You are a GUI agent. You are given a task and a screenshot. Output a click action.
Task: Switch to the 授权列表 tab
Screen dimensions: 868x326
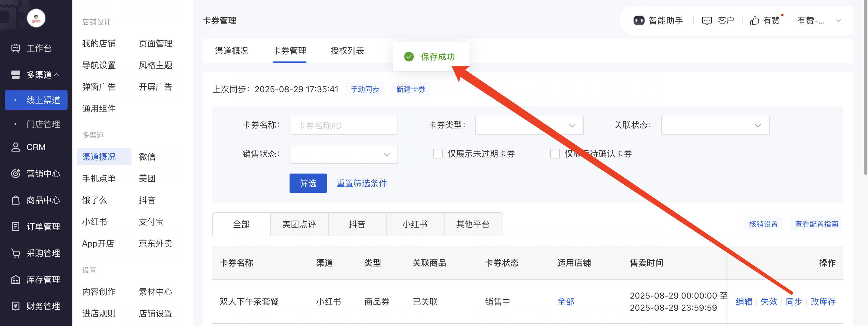click(x=347, y=51)
